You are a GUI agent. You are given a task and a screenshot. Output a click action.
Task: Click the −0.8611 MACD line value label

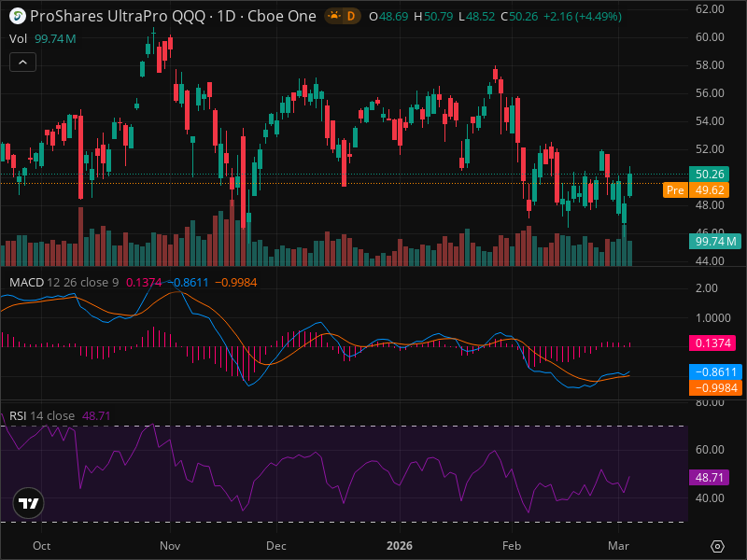[x=715, y=371]
